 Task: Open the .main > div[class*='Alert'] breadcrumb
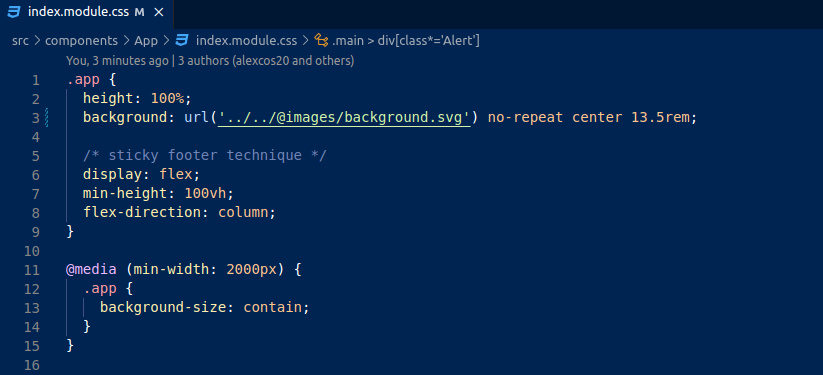(406, 40)
